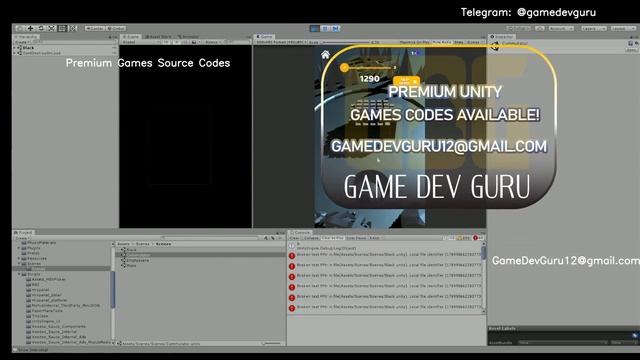Image resolution: width=640 pixels, height=360 pixels.
Task: Toggle Global/Local handle rotation button
Action: [116, 28]
